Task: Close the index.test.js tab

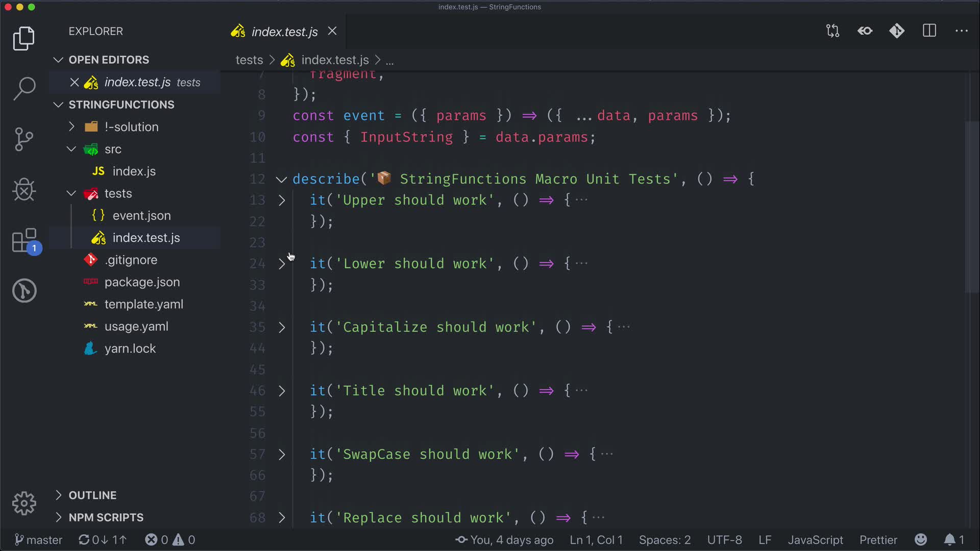Action: pos(332,31)
